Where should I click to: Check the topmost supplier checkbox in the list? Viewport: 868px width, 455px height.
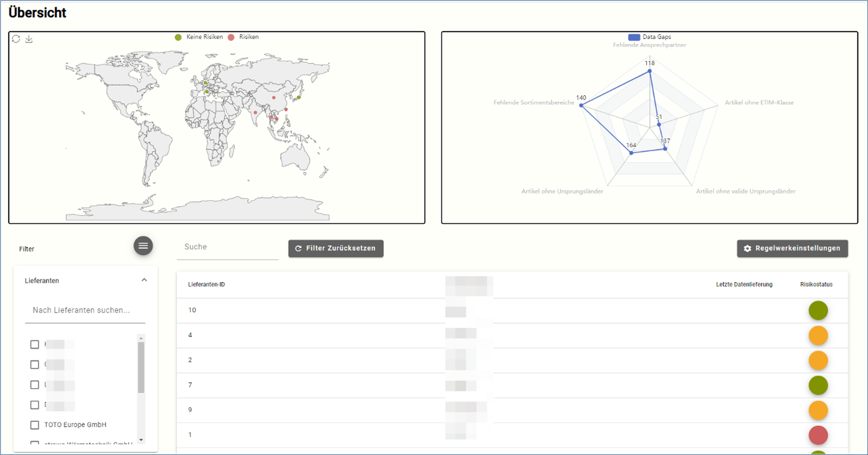click(x=35, y=344)
